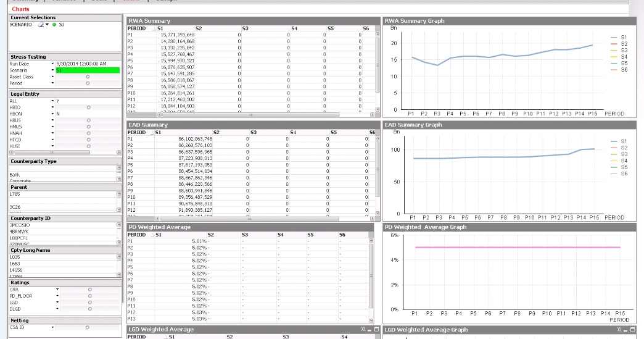Viewport: 644px width, 339px height.
Task: Open the Run Date dropdown arrow
Action: 53,64
